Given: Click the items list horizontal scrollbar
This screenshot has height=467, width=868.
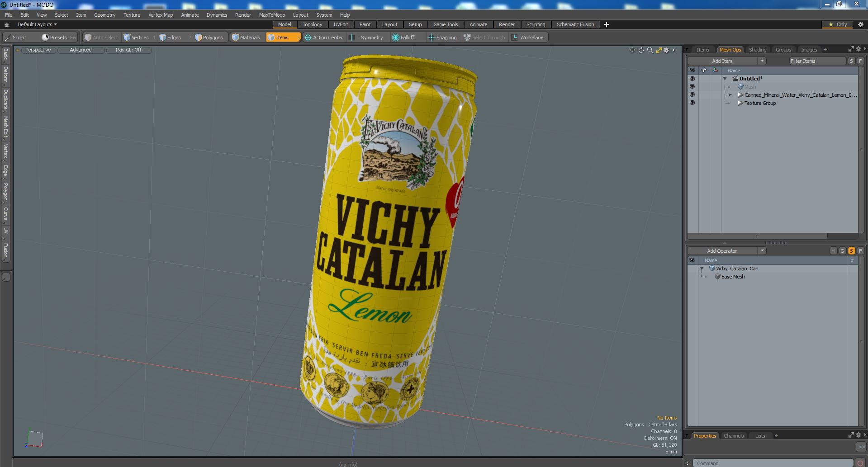Looking at the screenshot, I should tap(757, 236).
